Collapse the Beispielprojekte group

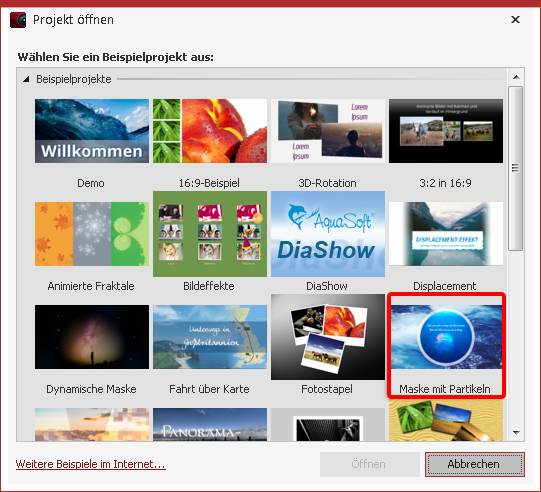[26, 79]
